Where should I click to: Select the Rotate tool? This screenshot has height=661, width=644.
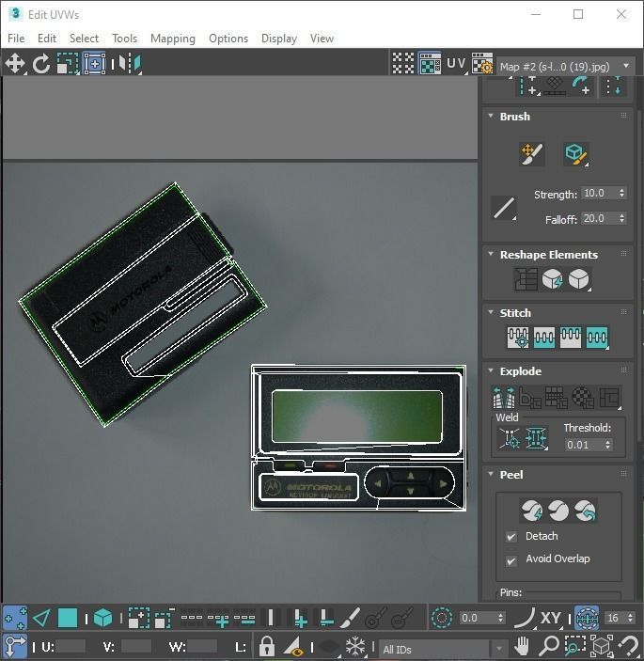(x=41, y=64)
